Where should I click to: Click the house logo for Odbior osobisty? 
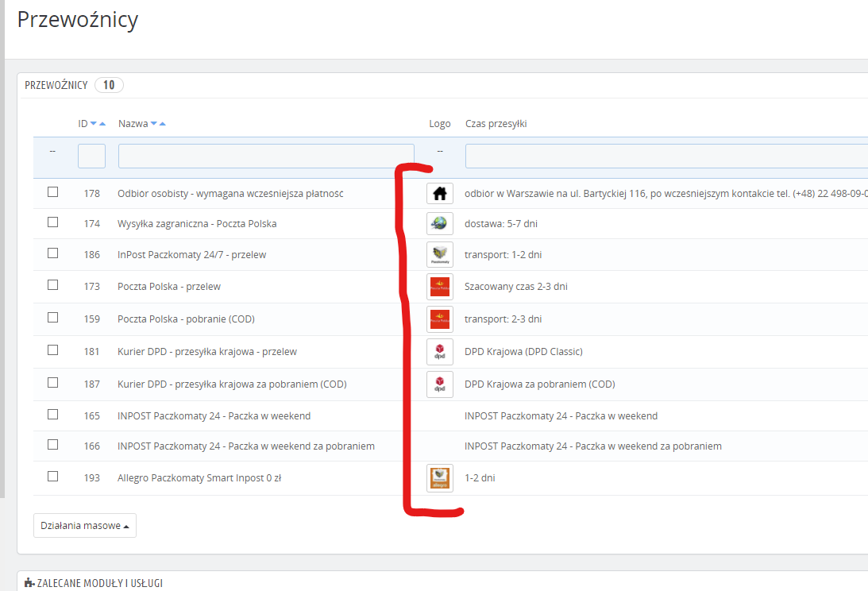tap(440, 193)
